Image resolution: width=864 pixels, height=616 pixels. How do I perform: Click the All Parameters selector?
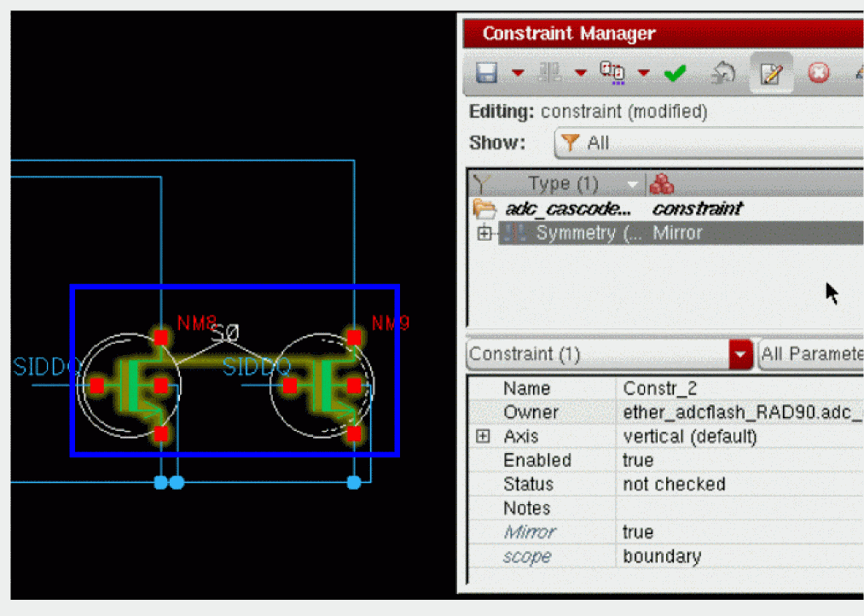click(x=811, y=354)
